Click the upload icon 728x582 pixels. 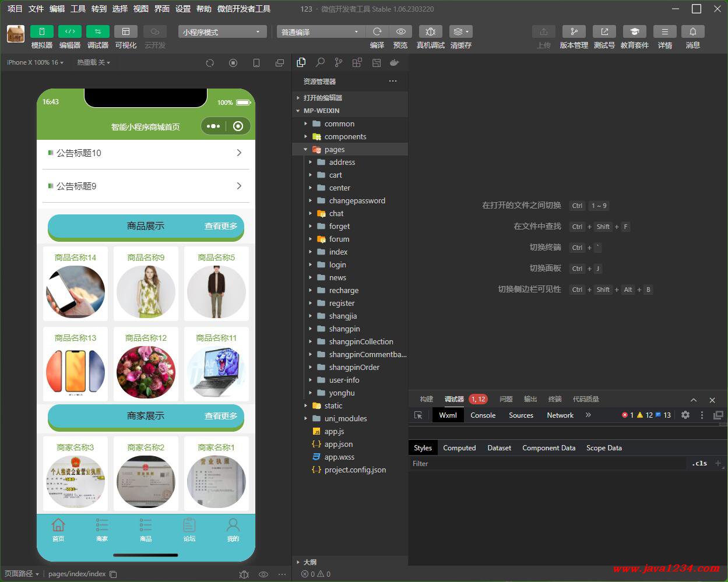point(544,31)
